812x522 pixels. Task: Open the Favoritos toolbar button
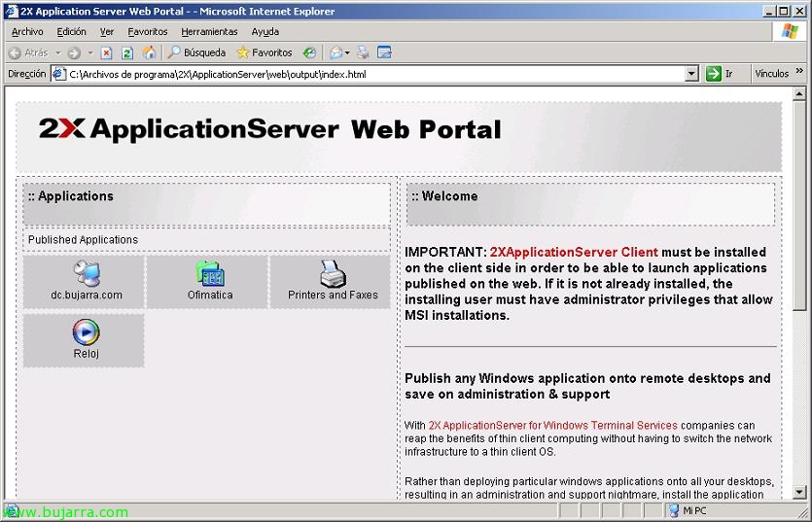[x=265, y=52]
